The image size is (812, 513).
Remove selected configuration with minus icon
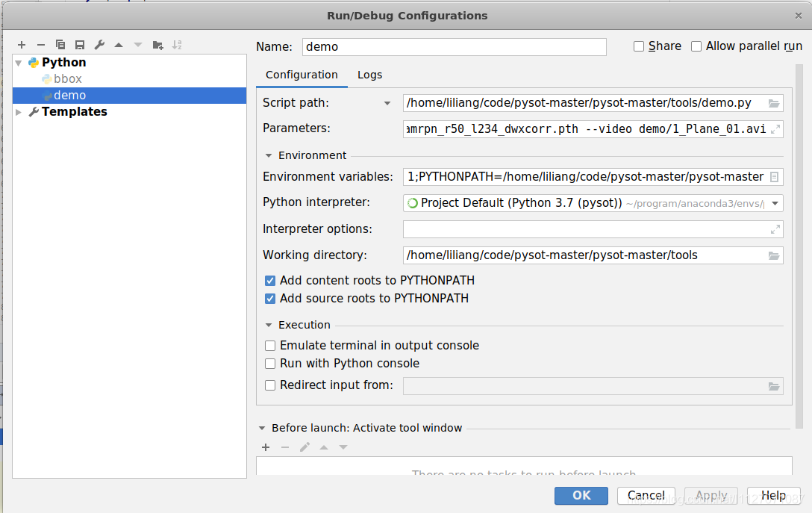[41, 45]
